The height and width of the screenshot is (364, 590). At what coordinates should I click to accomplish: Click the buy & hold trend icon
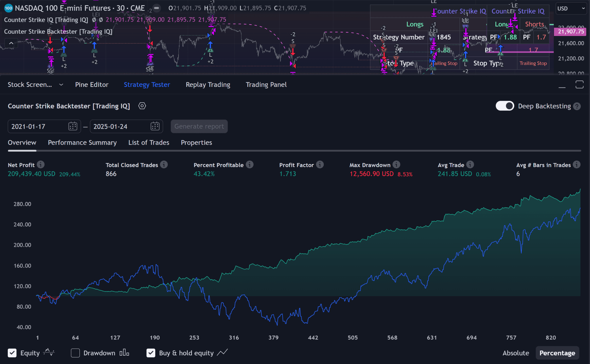(222, 352)
